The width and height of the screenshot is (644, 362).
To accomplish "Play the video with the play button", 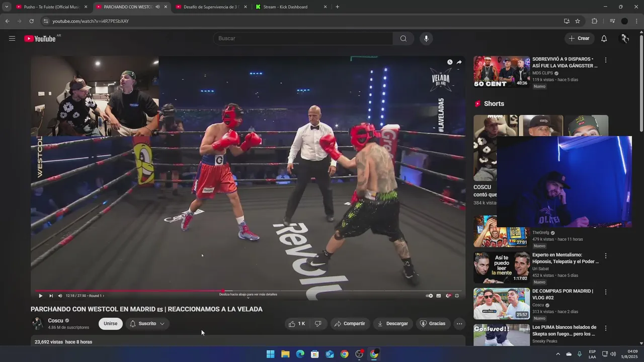I will (x=40, y=296).
